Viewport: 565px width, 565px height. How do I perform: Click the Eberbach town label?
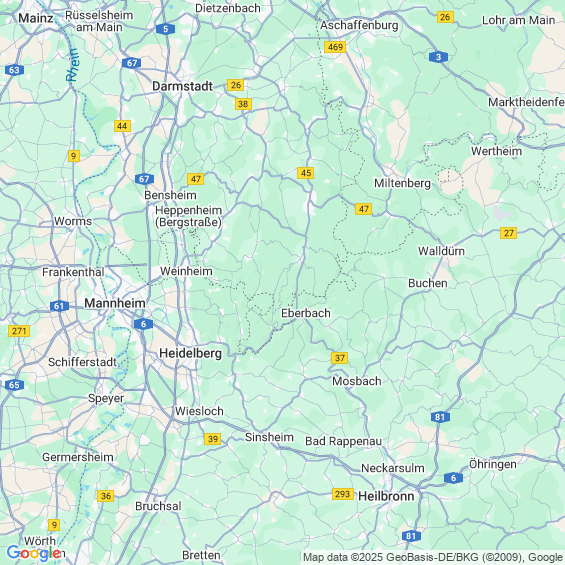click(306, 313)
